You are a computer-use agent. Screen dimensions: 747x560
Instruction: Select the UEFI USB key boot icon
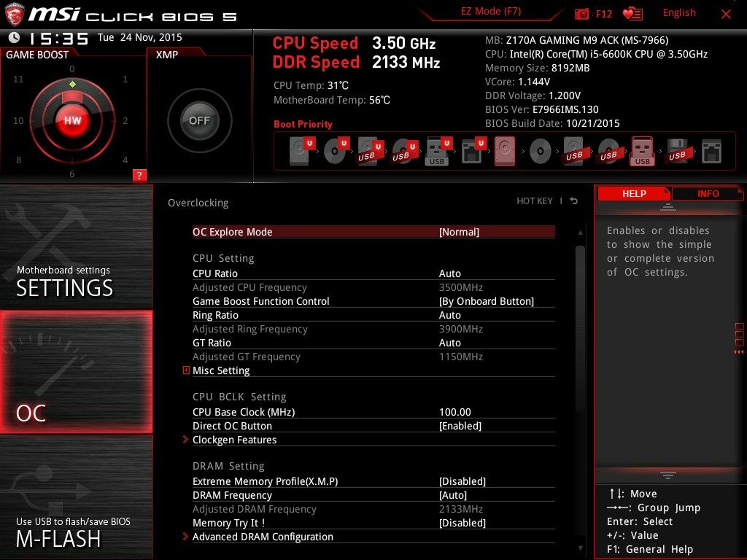click(x=438, y=151)
